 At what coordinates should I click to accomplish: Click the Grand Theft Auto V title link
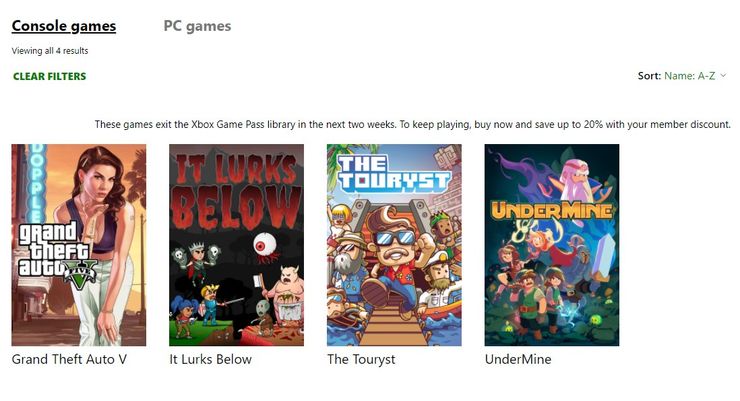(x=69, y=359)
